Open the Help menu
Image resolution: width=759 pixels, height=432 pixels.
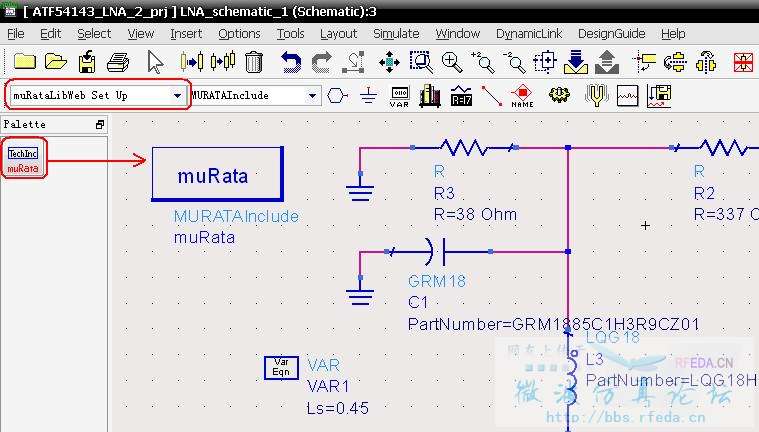[x=673, y=34]
